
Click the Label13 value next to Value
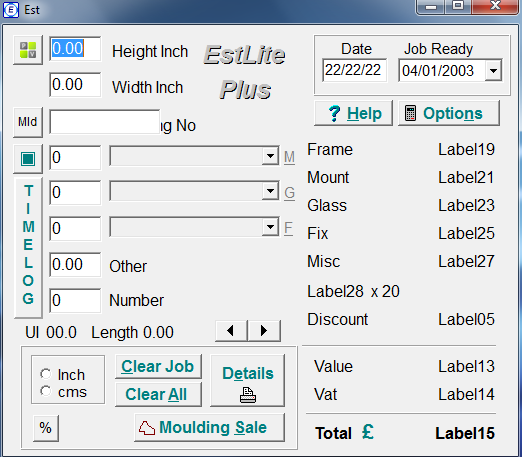point(466,367)
